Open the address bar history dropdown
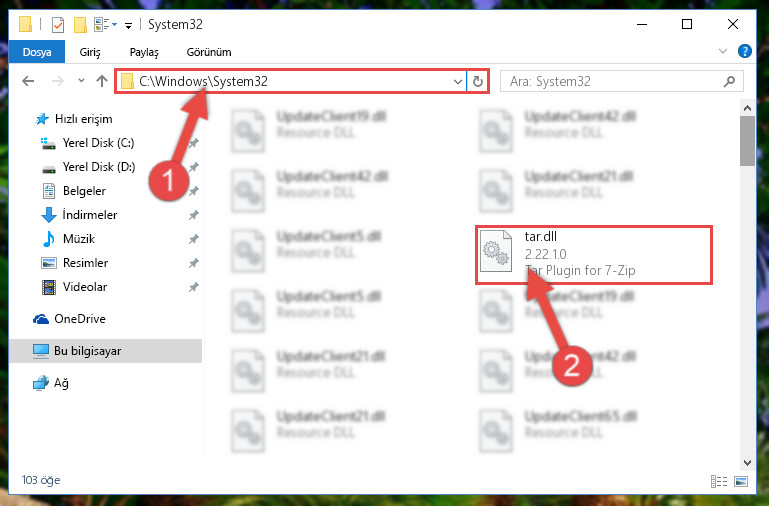This screenshot has height=506, width=769. (x=457, y=81)
